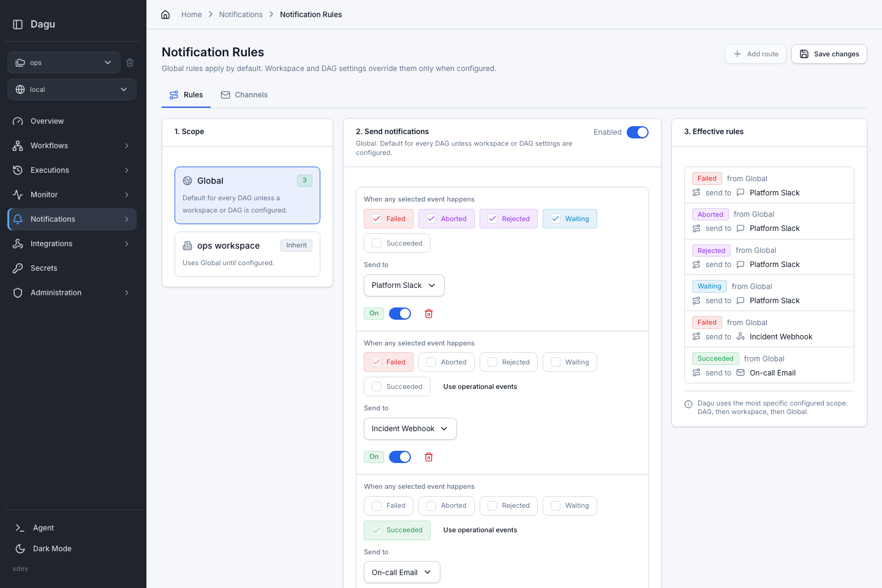The height and width of the screenshot is (588, 882).
Task: Expand the Administration submenu chevron
Action: pyautogui.click(x=127, y=293)
